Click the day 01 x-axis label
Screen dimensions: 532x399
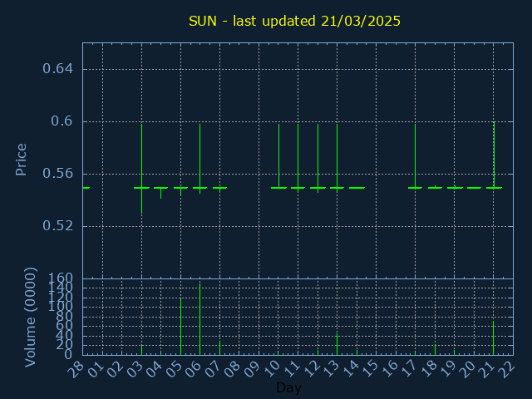[95, 369]
